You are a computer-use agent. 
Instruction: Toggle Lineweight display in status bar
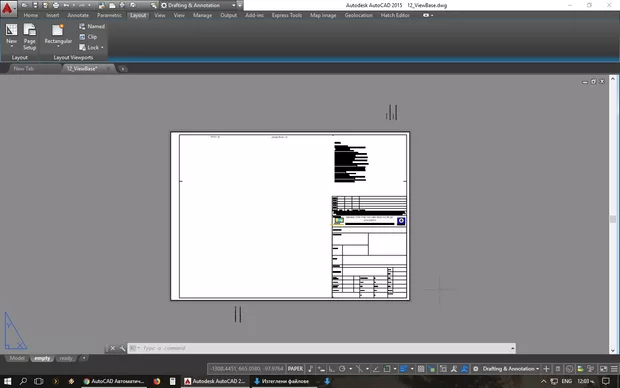click(x=403, y=369)
